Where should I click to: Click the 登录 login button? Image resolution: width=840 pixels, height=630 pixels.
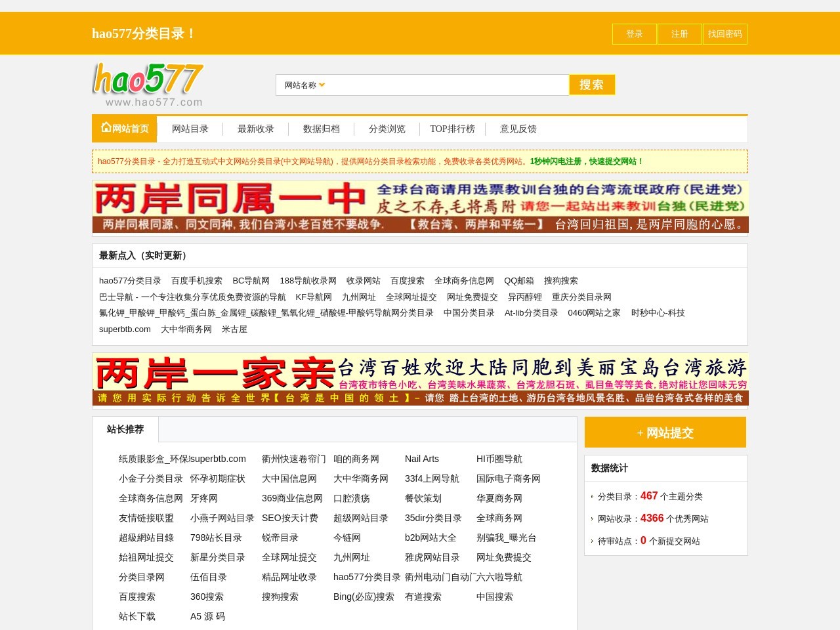coord(634,34)
